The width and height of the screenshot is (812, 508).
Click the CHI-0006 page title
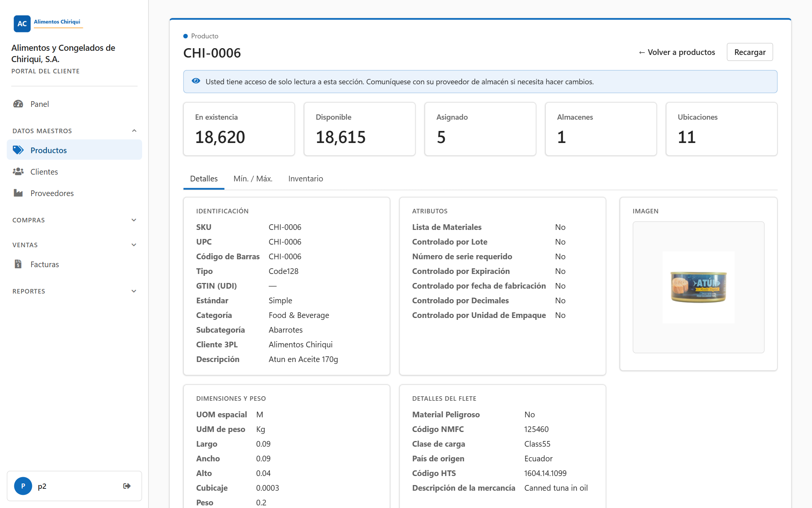212,53
